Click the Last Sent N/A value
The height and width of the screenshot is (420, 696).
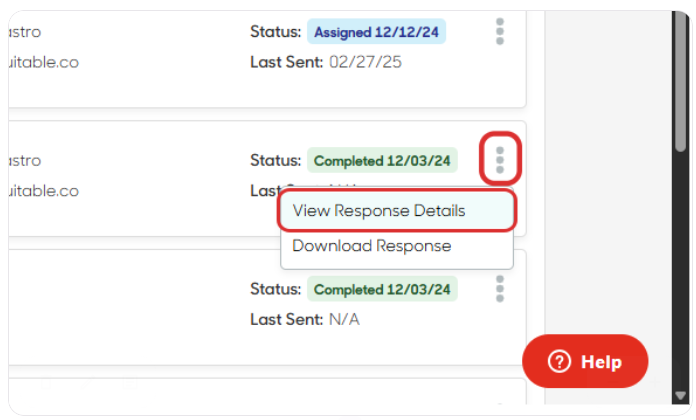[344, 319]
